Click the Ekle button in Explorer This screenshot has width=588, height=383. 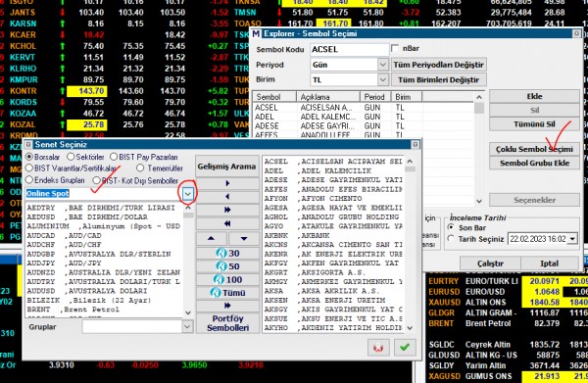pyautogui.click(x=534, y=96)
